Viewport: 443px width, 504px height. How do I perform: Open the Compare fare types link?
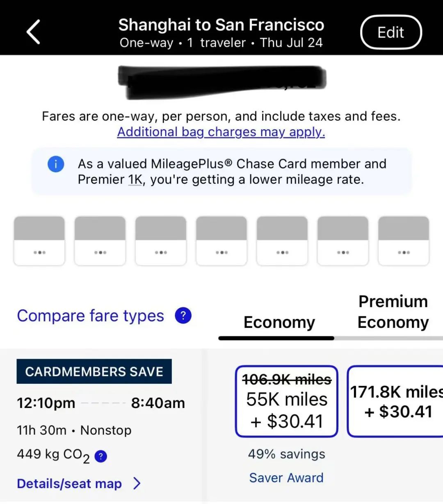[x=90, y=316]
